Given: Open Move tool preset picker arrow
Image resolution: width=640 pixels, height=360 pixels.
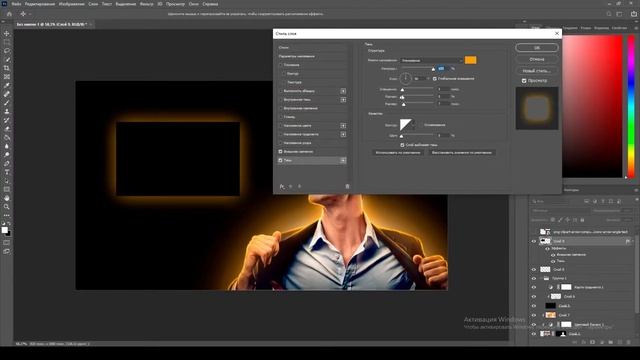Looking at the screenshot, I should coord(29,14).
